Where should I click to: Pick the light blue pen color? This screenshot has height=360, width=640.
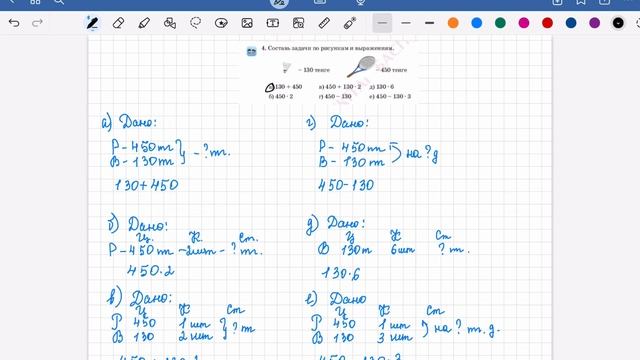pos(477,23)
